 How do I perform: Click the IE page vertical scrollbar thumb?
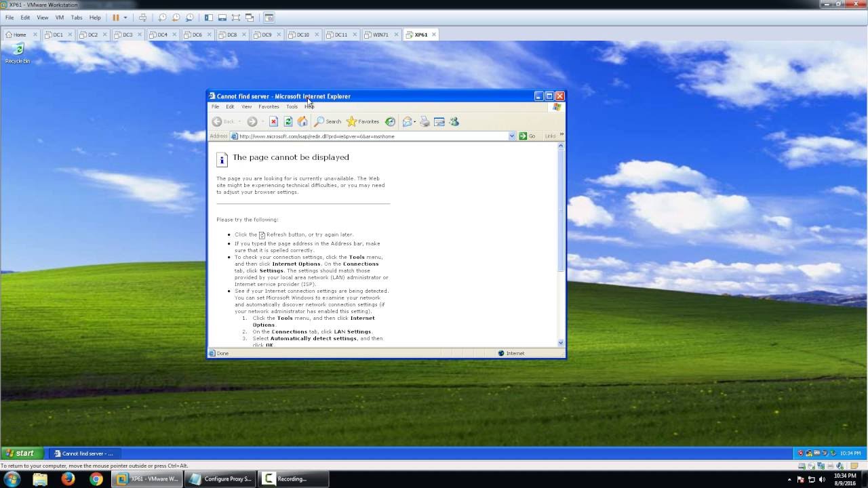click(x=561, y=211)
